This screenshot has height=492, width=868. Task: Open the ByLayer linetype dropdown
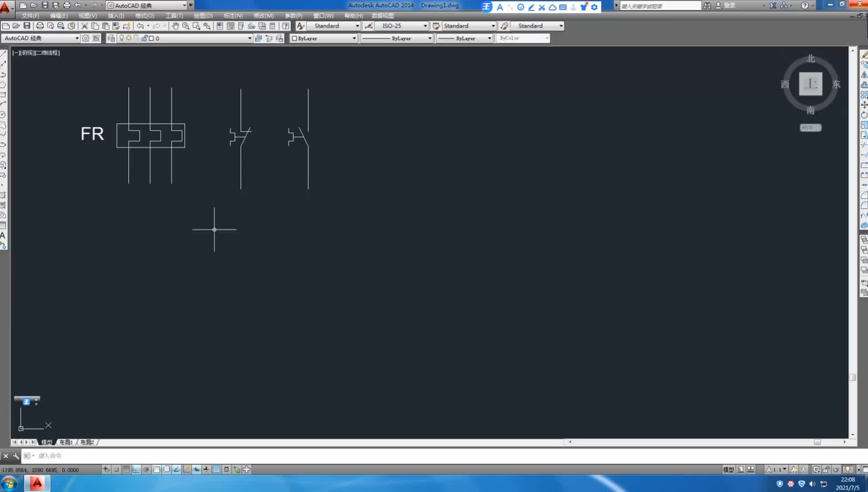[429, 38]
